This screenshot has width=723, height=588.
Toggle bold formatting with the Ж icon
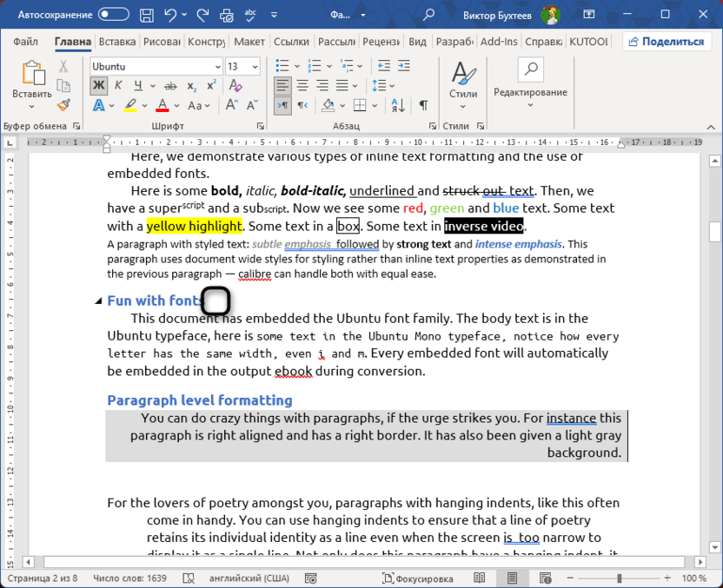98,85
